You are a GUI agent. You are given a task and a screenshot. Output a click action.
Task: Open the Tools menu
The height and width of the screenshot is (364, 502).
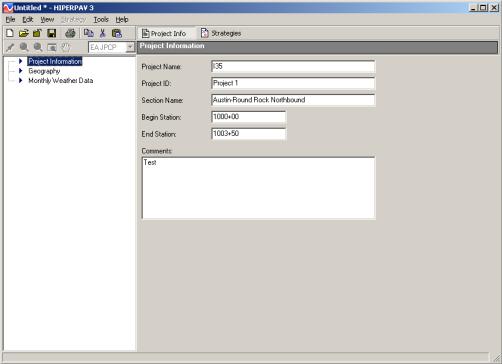point(101,20)
